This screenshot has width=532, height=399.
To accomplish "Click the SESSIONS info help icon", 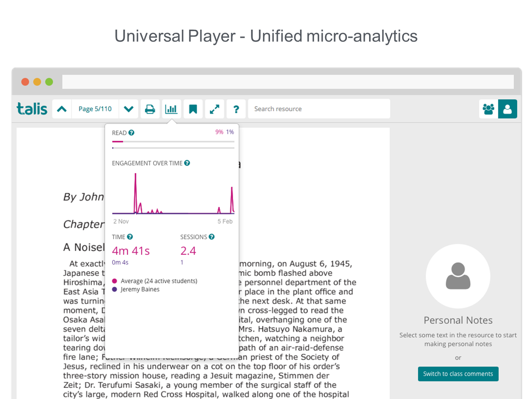I will pyautogui.click(x=212, y=237).
